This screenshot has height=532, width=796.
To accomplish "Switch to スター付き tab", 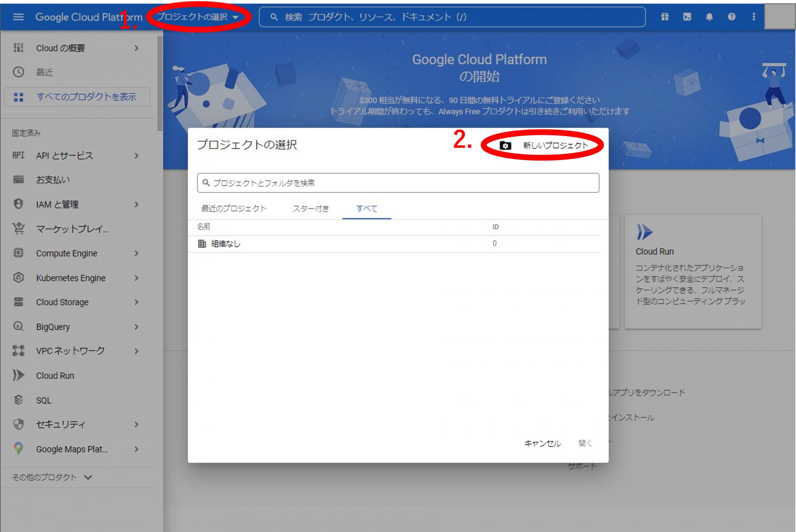I will (311, 209).
